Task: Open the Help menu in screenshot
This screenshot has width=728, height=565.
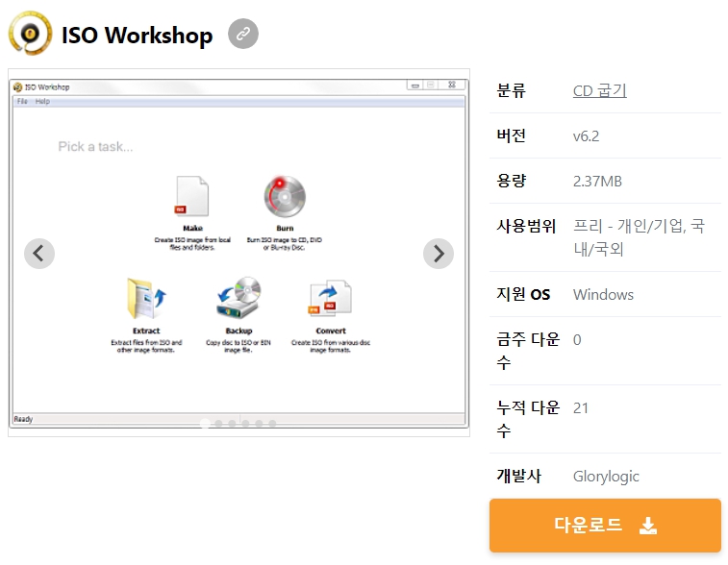Action: tap(42, 101)
